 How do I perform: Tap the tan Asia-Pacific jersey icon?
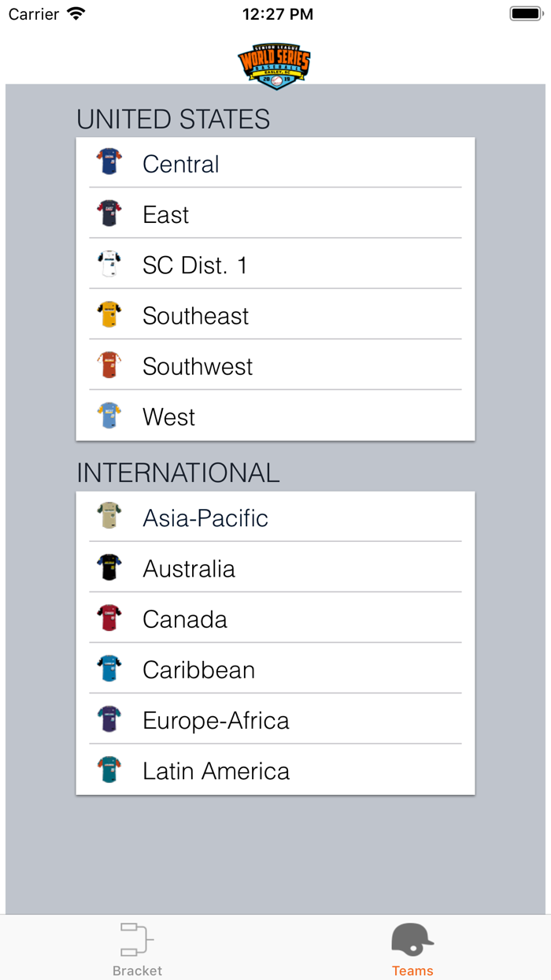(109, 517)
